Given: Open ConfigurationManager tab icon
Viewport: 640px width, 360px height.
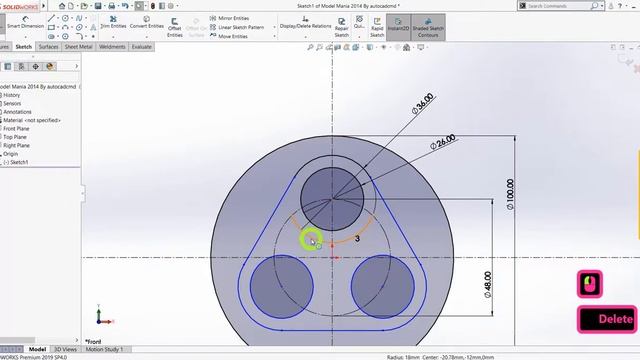Looking at the screenshot, I should (x=22, y=66).
